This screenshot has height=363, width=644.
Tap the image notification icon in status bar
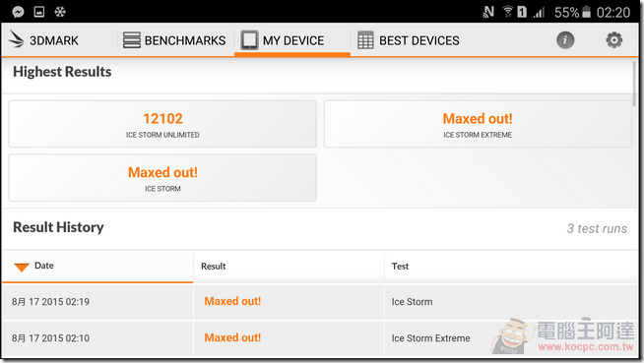39,12
